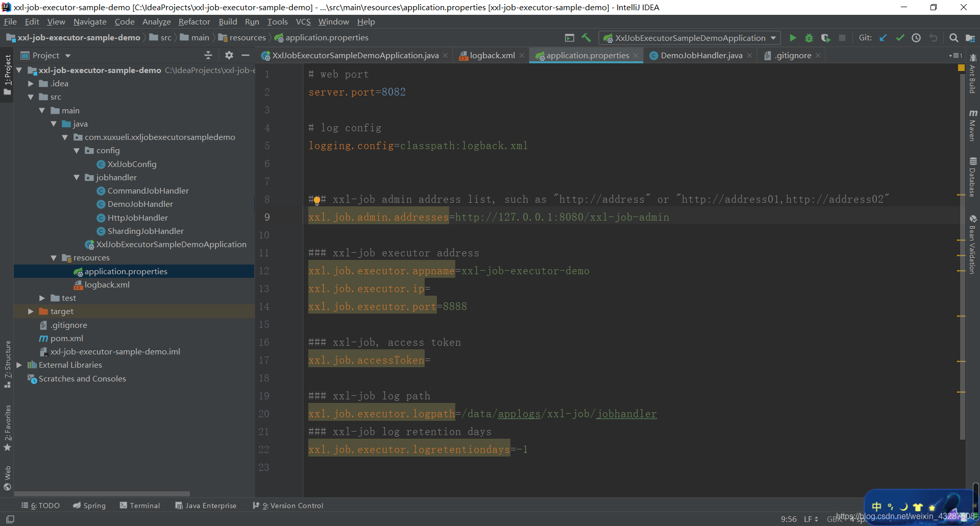The image size is (980, 526).
Task: Expand the target folder
Action: tap(31, 312)
